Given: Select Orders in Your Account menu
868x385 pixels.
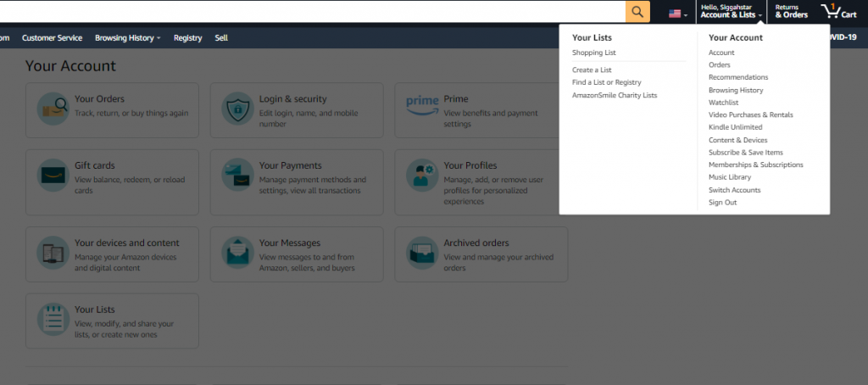Looking at the screenshot, I should (x=719, y=64).
